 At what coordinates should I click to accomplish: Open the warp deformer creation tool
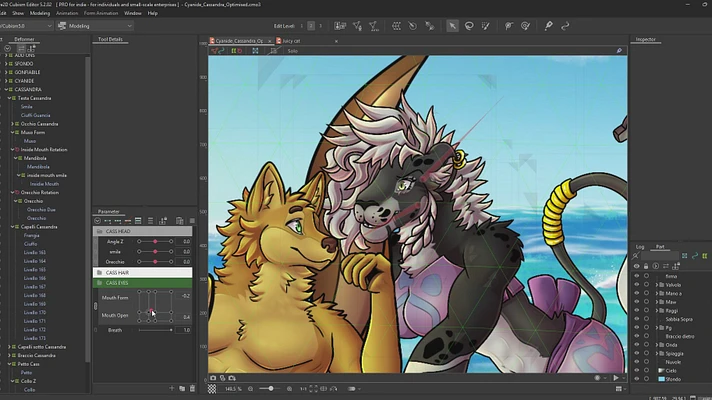[396, 26]
